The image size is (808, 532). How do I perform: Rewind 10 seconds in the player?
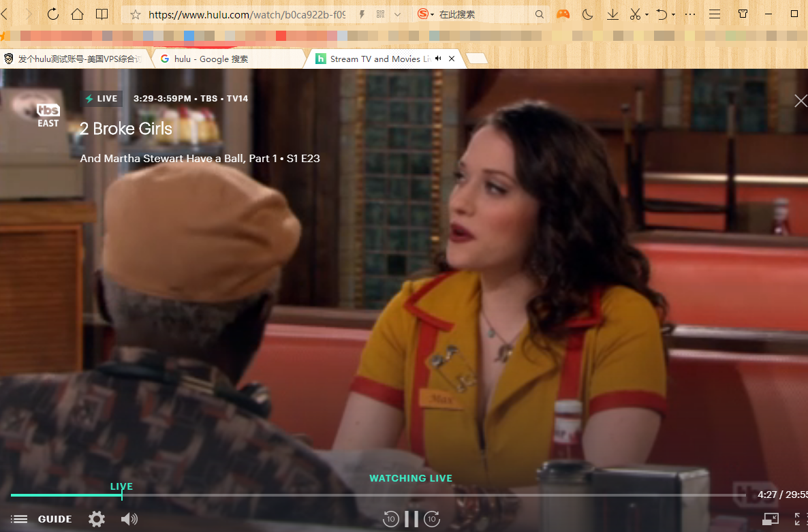coord(390,518)
